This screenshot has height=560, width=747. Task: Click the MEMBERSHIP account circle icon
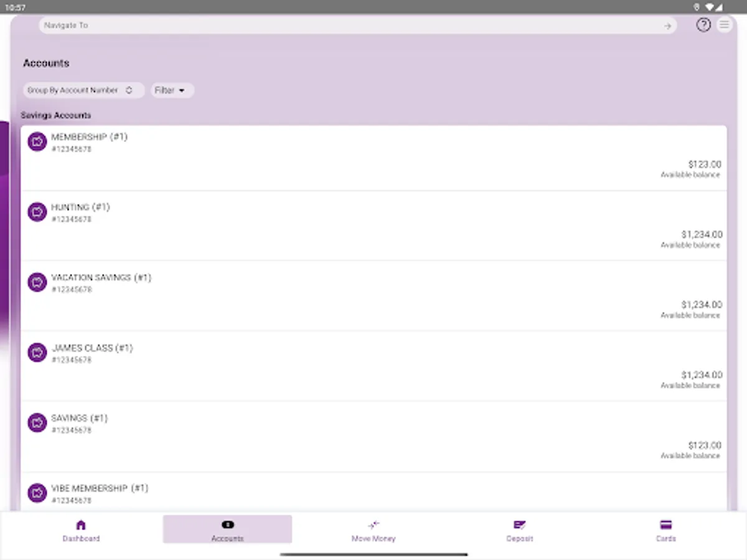(37, 141)
